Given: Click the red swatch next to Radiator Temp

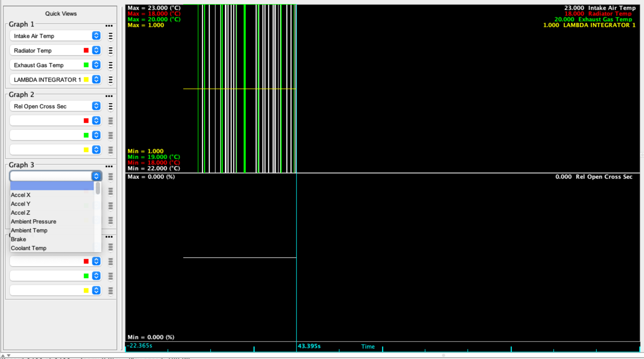Looking at the screenshot, I should point(86,50).
